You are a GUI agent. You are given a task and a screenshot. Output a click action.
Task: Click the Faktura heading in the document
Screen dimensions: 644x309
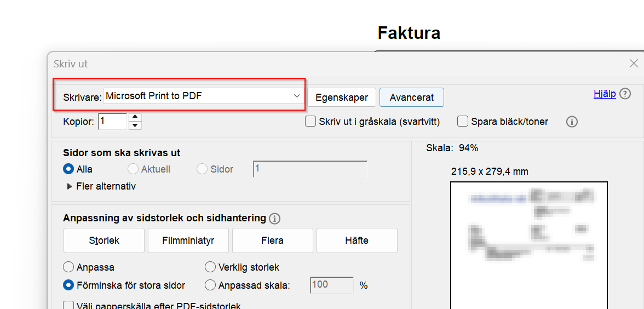(409, 33)
